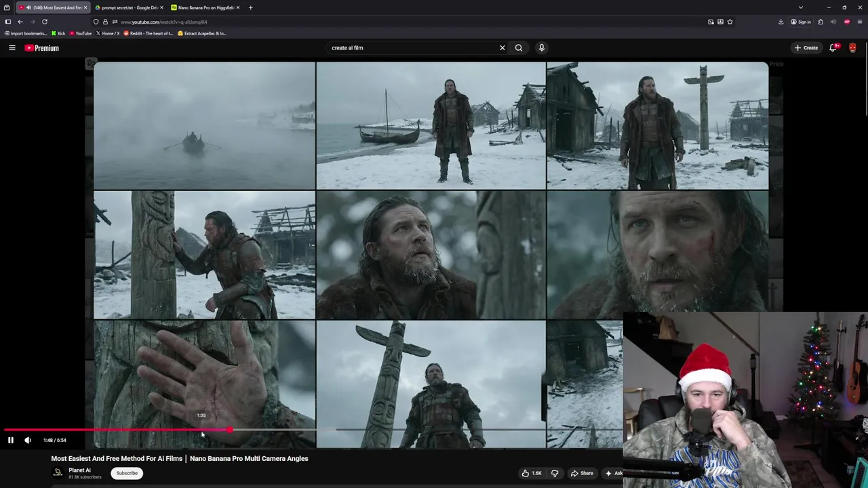Open the Kick bookmark
The image size is (868, 488).
(58, 33)
